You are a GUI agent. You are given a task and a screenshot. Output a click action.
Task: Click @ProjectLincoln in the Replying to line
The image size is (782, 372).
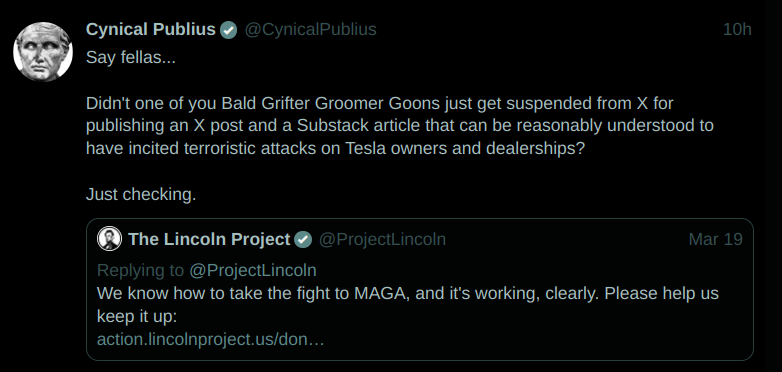(x=252, y=270)
